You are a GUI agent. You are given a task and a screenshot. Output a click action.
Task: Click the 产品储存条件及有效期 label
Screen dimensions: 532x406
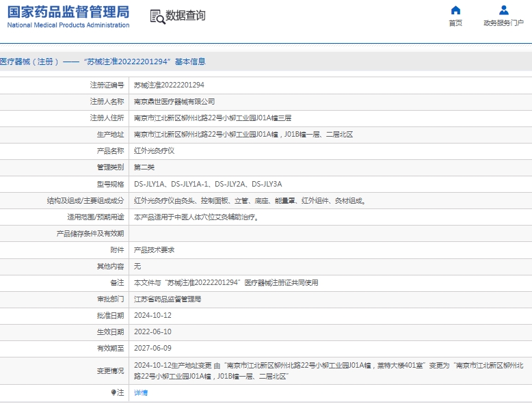(x=90, y=234)
